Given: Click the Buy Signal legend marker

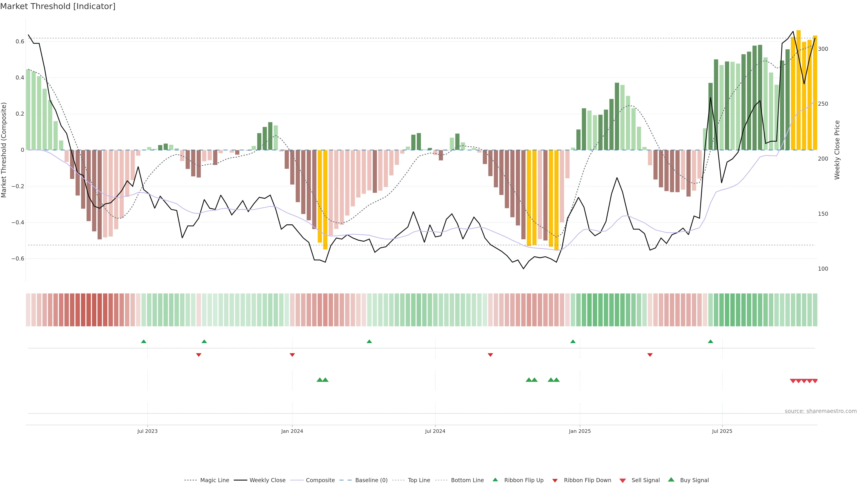Looking at the screenshot, I should [x=671, y=480].
